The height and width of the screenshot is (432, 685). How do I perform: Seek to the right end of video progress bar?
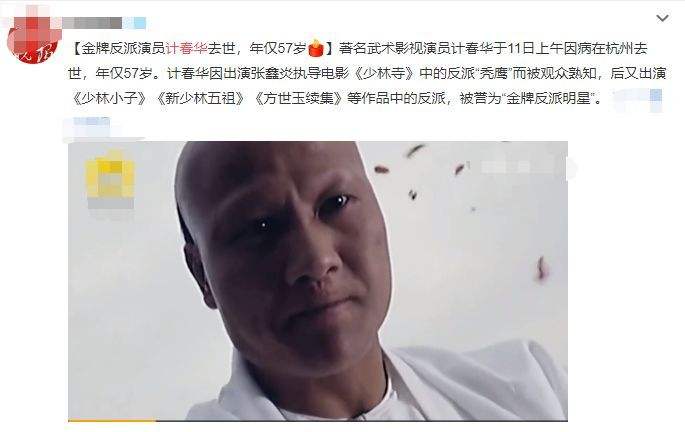566,420
